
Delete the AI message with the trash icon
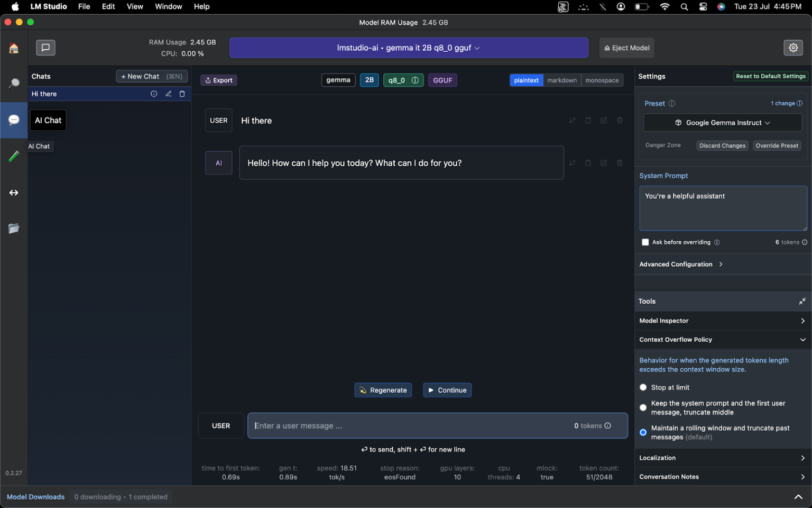620,162
